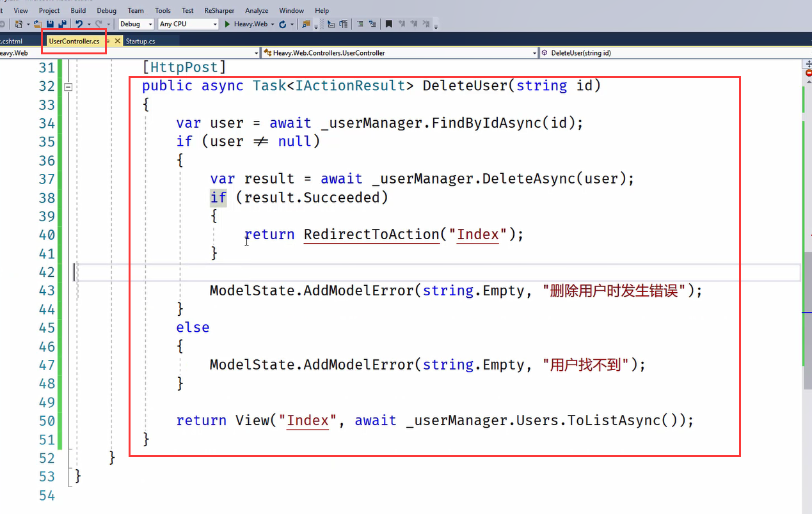Click DeleteAsync on line 37
Viewport: 812px width, 514px height.
point(529,178)
